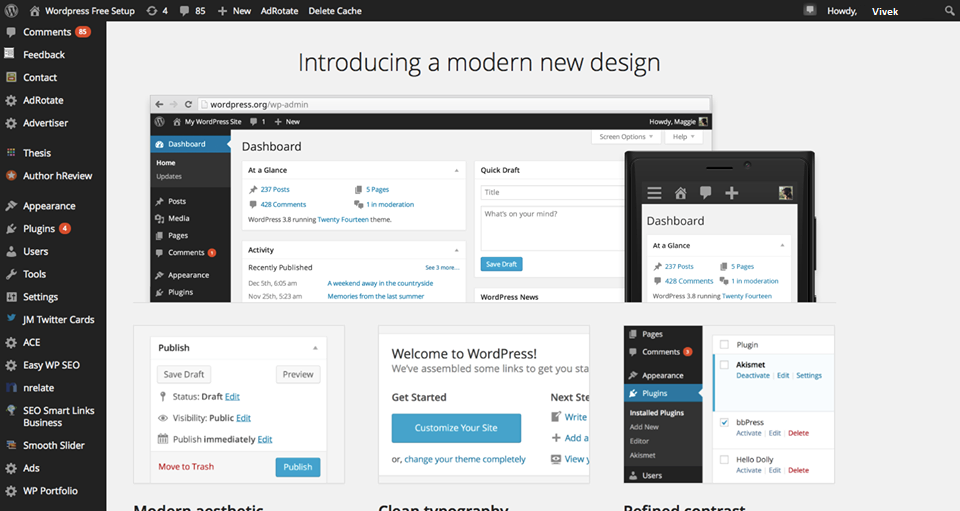Image resolution: width=960 pixels, height=511 pixels.
Task: Edit the Visibility: Public setting
Action: (x=243, y=418)
